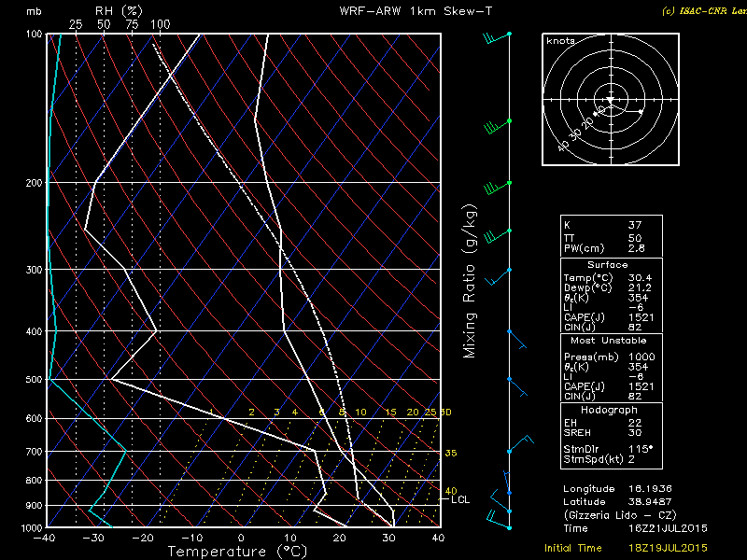Click the Longitude value 16.1936
This screenshot has width=747, height=560.
point(650,489)
